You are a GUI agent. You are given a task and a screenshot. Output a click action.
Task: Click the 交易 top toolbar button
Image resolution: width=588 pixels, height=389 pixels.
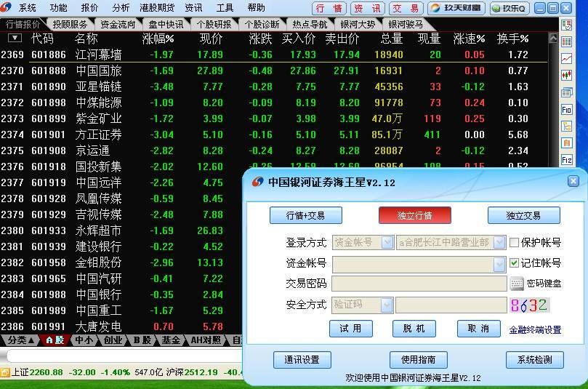point(406,8)
